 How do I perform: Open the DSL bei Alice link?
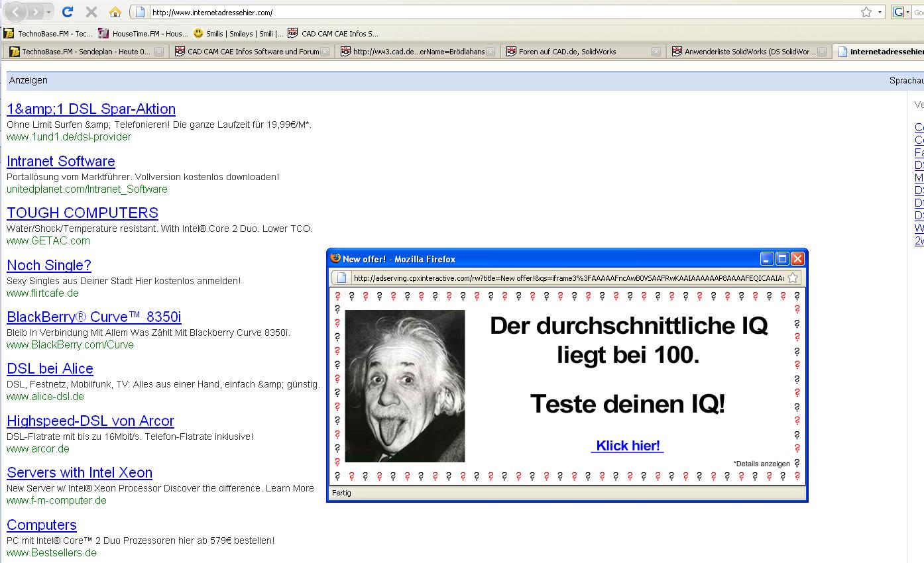click(x=50, y=369)
